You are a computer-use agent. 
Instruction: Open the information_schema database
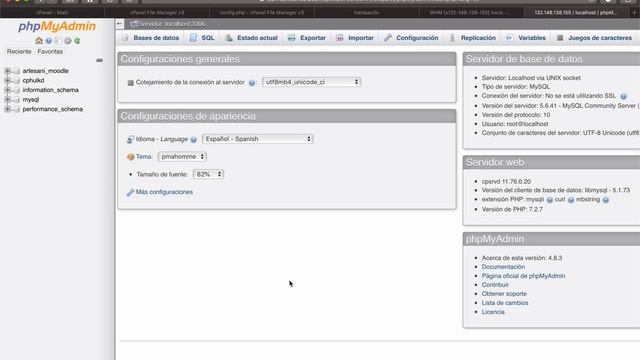(51, 90)
